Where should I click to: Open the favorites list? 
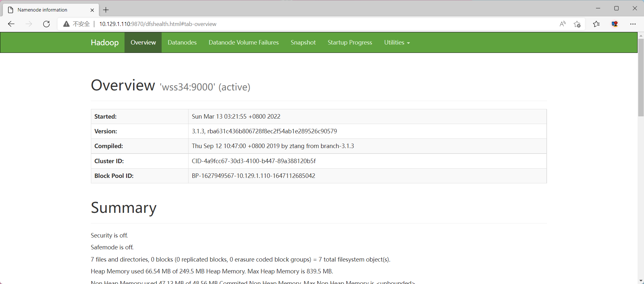[x=596, y=24]
